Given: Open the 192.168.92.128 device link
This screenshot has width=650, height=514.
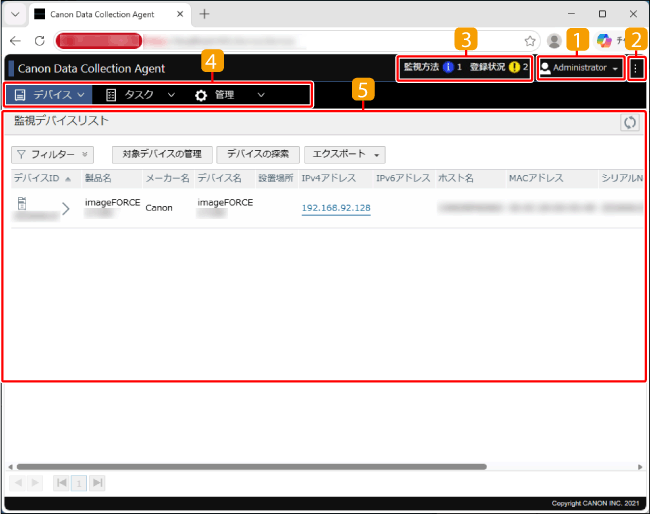Looking at the screenshot, I should pos(336,208).
